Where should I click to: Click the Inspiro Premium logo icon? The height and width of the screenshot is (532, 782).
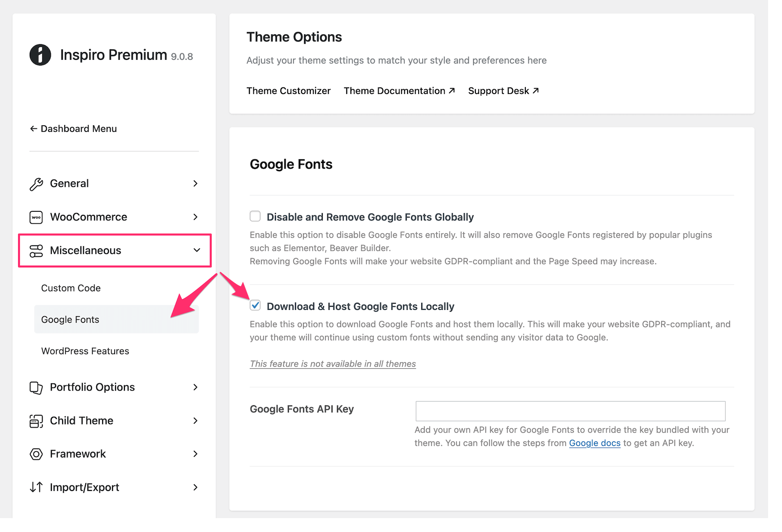pyautogui.click(x=40, y=55)
